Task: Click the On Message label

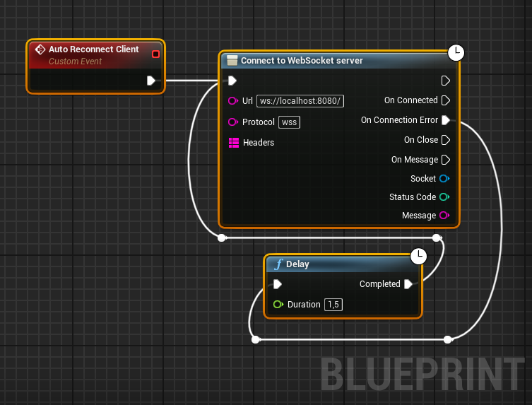Action: click(415, 160)
